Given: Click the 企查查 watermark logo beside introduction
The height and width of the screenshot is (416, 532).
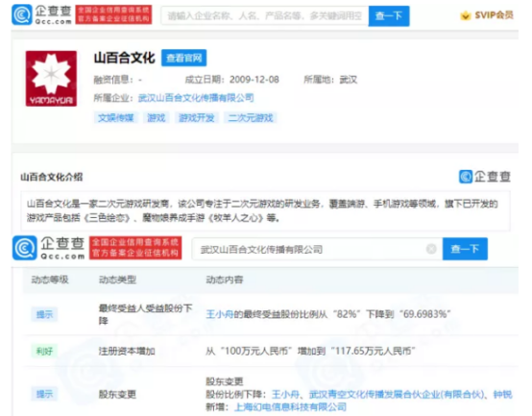Looking at the screenshot, I should click(x=485, y=177).
